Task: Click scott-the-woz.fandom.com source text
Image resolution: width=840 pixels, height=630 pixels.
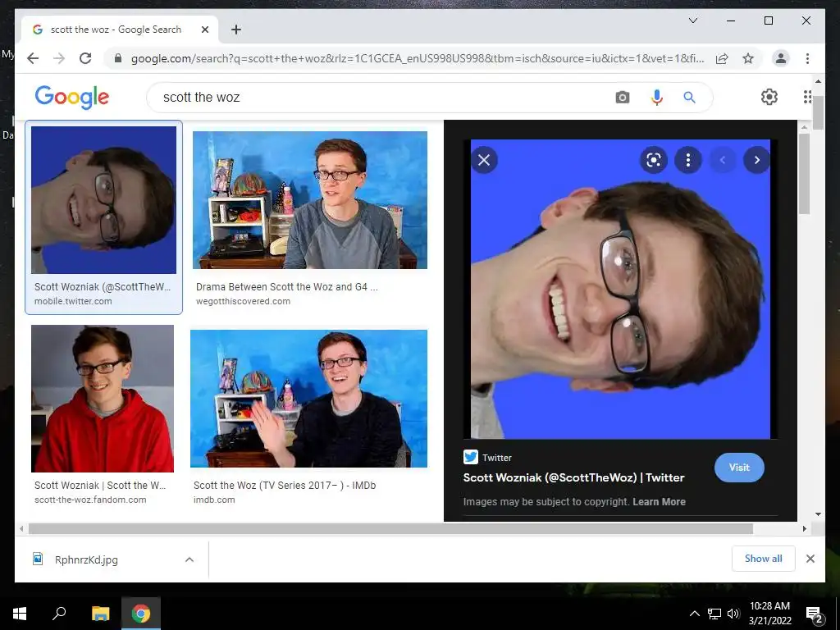Action: [90, 500]
